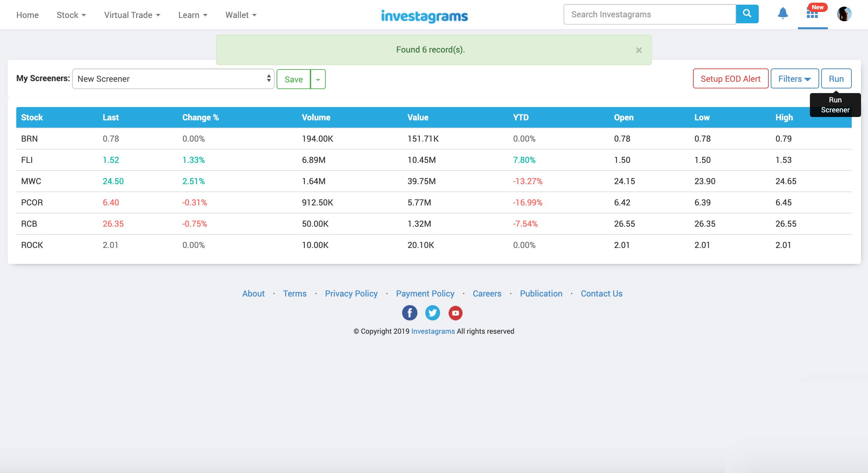Click PCOR YTD value -16.99%
This screenshot has height=473, width=868.
pos(528,202)
